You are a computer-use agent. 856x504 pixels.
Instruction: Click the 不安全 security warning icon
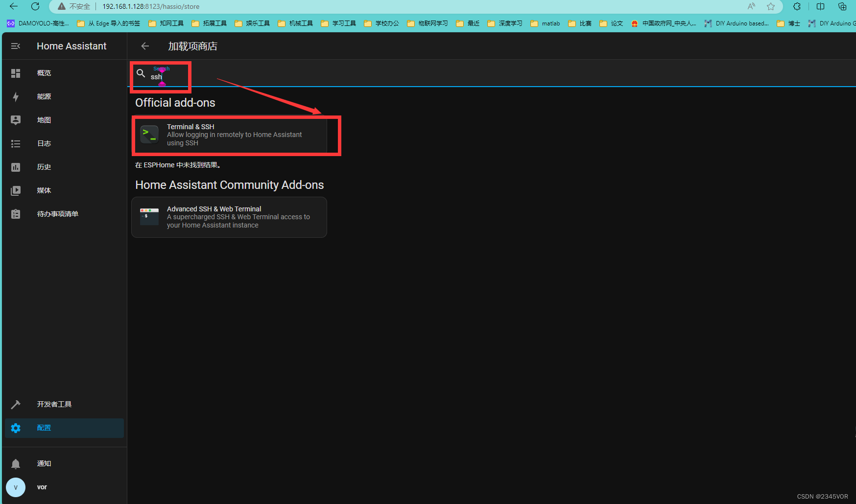tap(62, 6)
